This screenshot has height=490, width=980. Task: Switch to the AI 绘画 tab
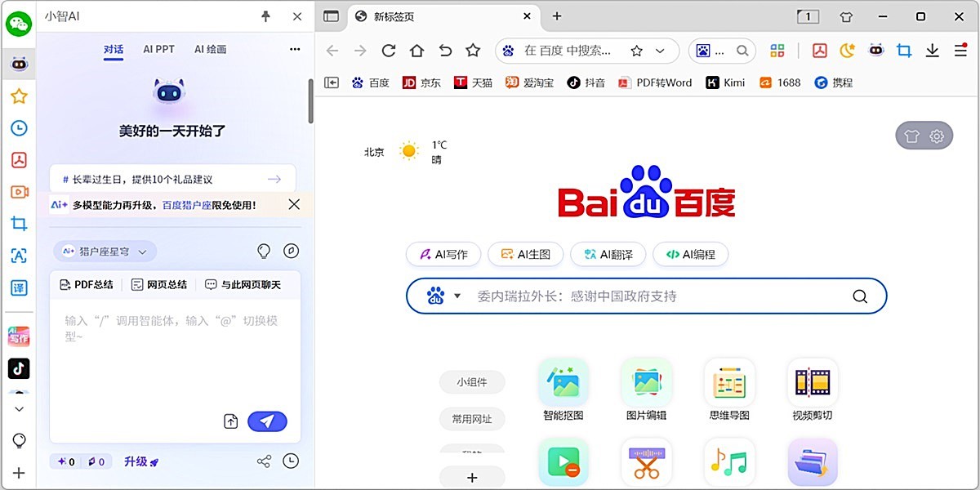pyautogui.click(x=212, y=49)
